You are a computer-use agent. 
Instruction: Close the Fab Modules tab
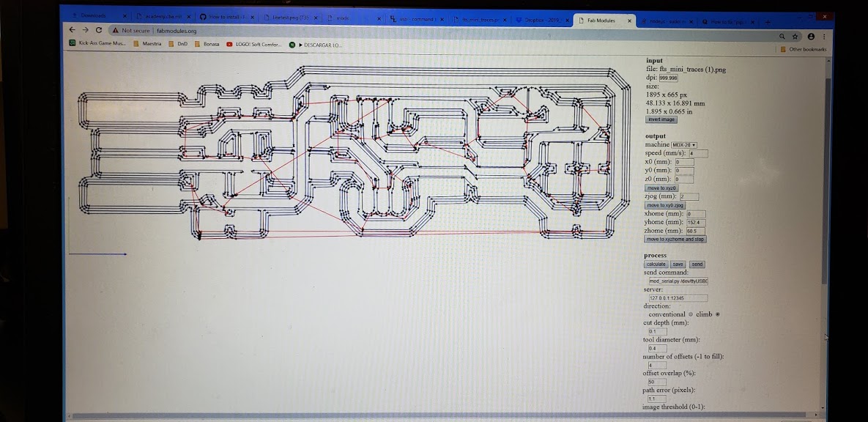[629, 21]
